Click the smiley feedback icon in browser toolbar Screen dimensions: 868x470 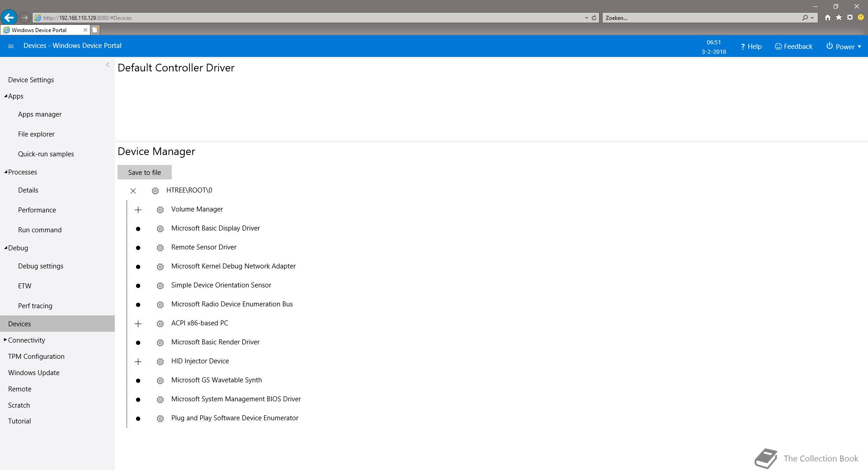pos(861,18)
